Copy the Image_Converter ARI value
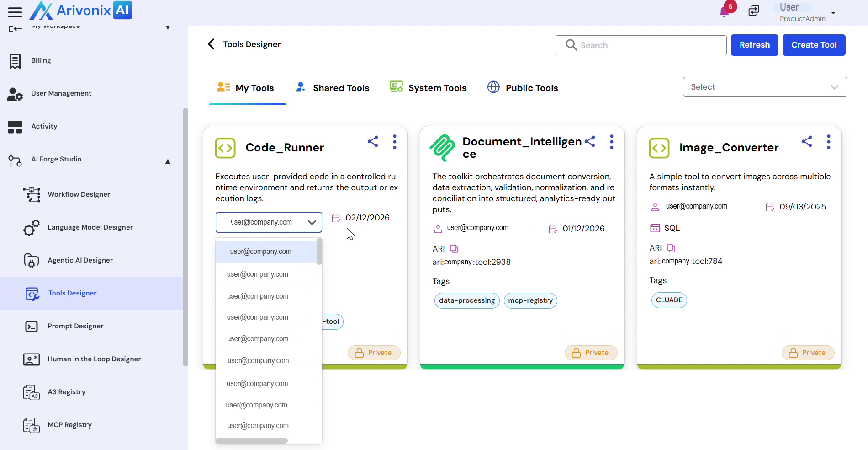 coord(671,248)
